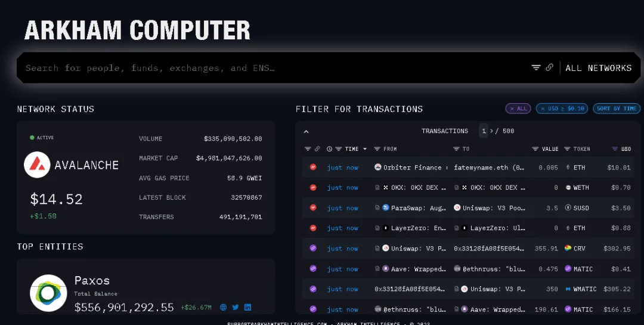The height and width of the screenshot is (325, 644).
Task: Collapse the transactions panel with the chevron
Action: [x=306, y=131]
